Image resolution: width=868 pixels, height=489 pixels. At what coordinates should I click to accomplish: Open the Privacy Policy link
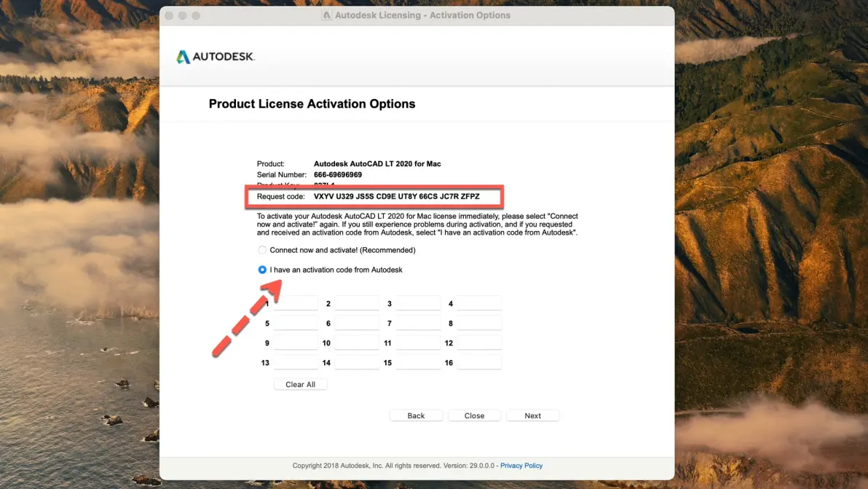click(521, 466)
